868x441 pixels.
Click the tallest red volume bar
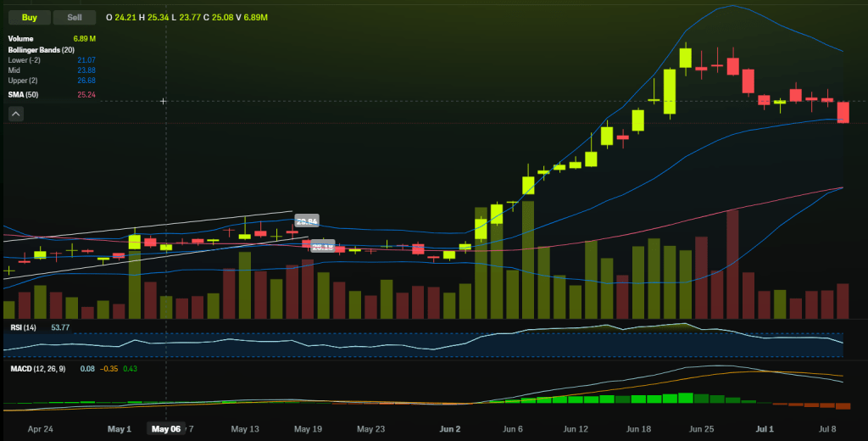732,263
